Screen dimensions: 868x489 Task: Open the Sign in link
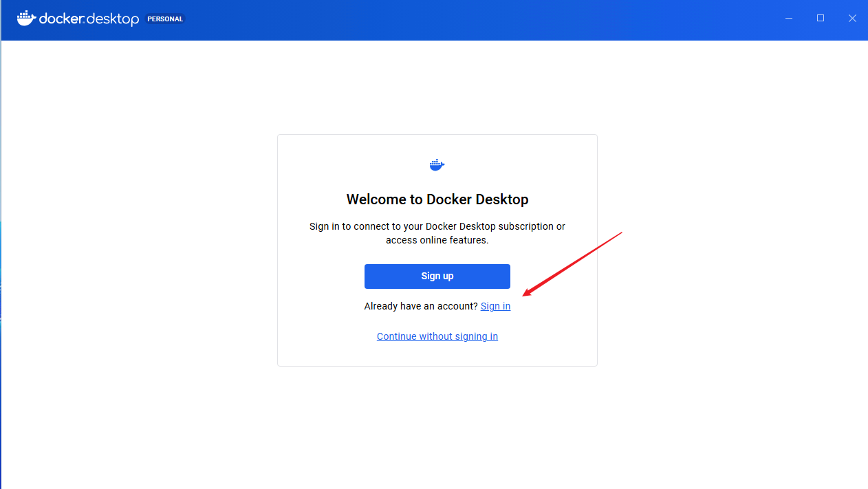click(495, 306)
